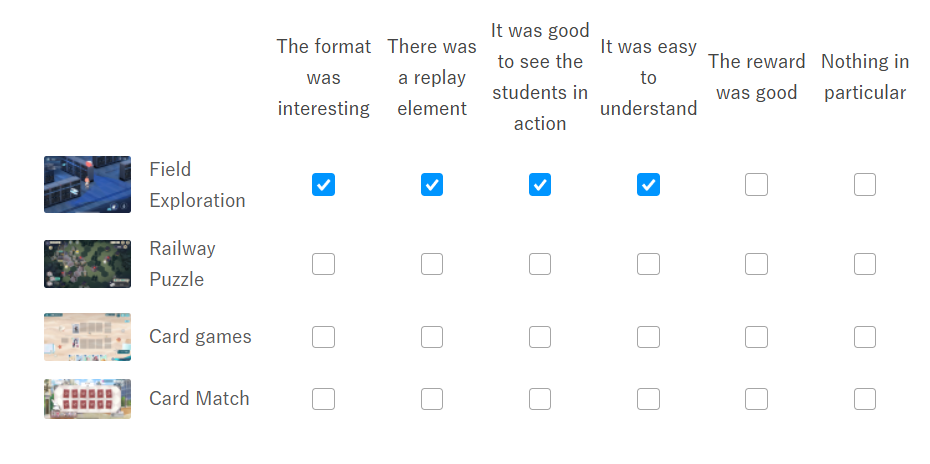Check Field Exploration 'reward was good' checkbox
Viewport: 930px width, 464px height.
tap(757, 185)
